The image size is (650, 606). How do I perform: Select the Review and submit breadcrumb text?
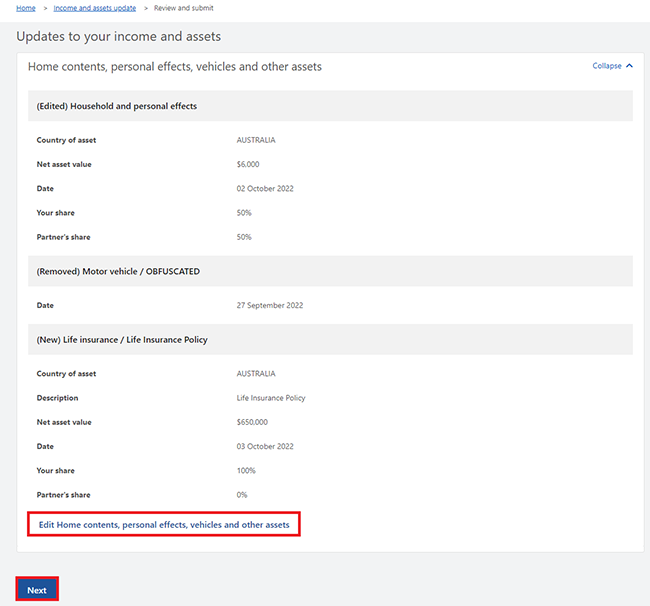(183, 8)
